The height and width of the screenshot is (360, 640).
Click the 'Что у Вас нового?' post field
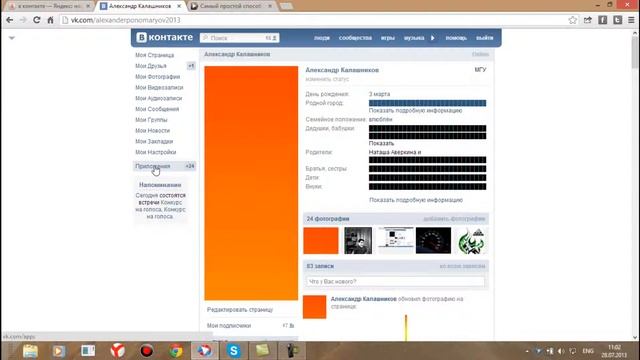point(395,282)
